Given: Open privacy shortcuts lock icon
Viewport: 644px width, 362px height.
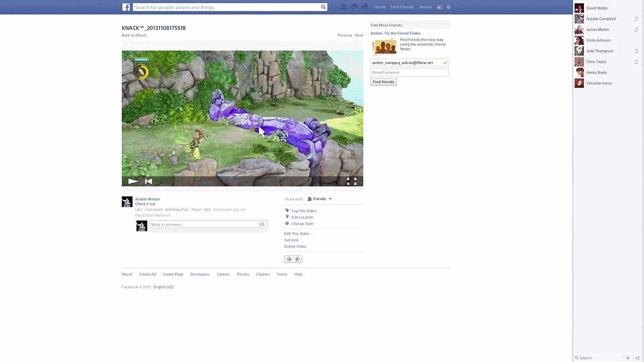Looking at the screenshot, I should coord(440,7).
